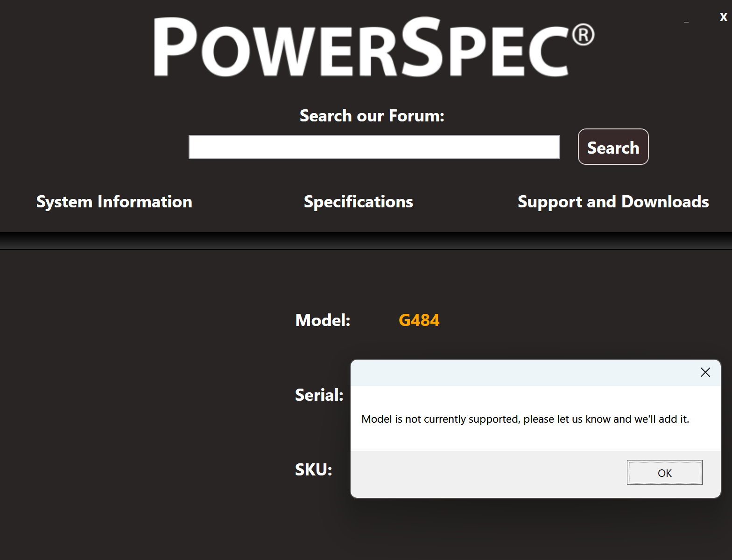Click the Model: label
This screenshot has height=560, width=732.
pos(323,320)
